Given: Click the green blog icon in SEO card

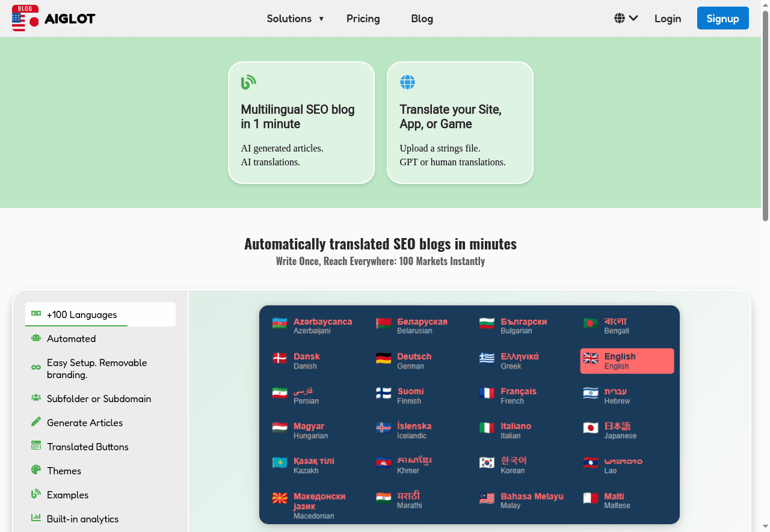Looking at the screenshot, I should tap(248, 82).
